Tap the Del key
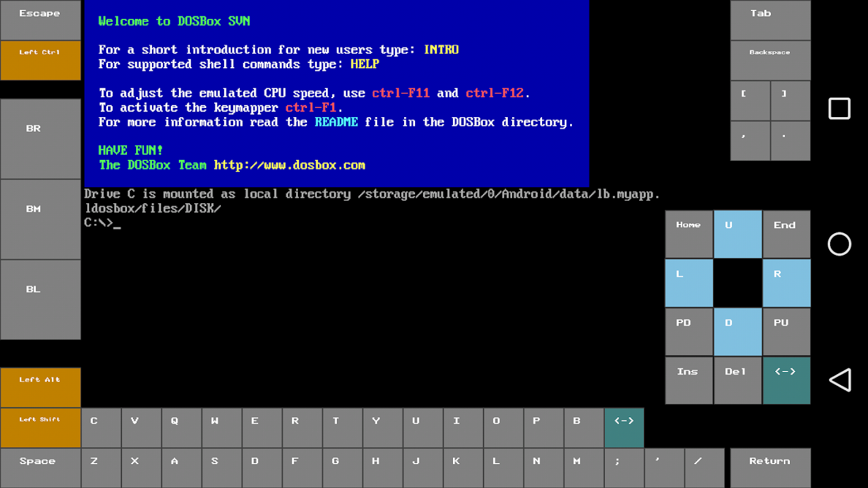This screenshot has height=488, width=868. 738,381
